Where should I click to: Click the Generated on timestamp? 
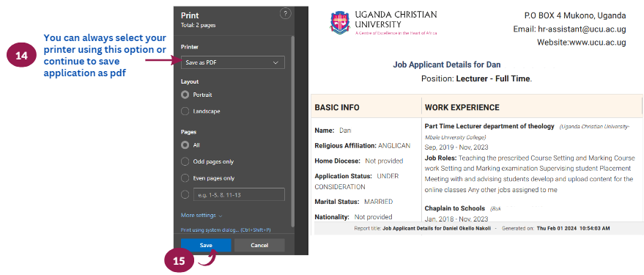click(x=555, y=228)
